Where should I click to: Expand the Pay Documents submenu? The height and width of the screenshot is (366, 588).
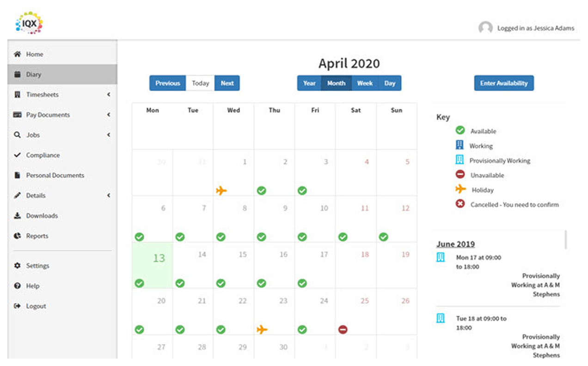pyautogui.click(x=109, y=115)
